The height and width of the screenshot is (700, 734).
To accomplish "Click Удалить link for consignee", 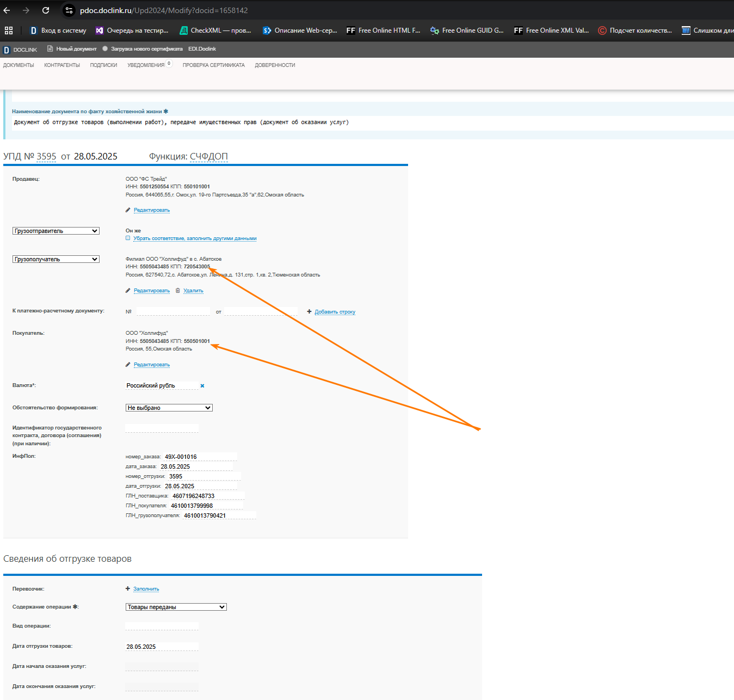I will pos(193,291).
